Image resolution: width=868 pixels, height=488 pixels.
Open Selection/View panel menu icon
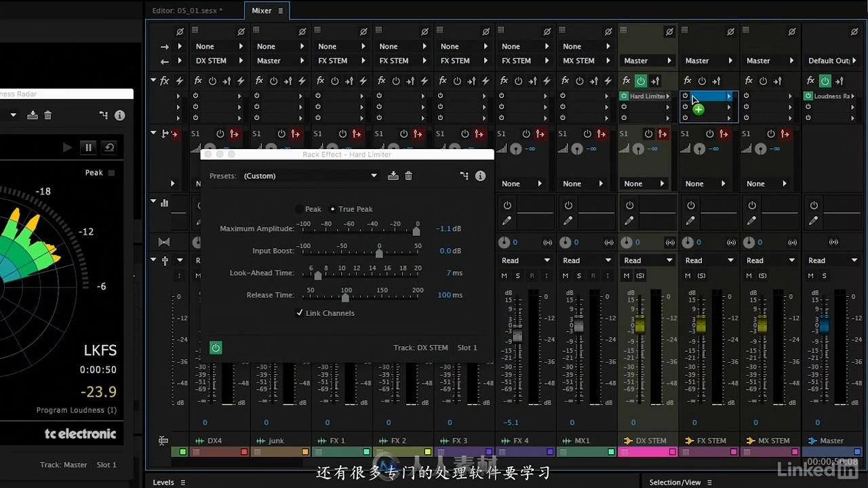709,483
